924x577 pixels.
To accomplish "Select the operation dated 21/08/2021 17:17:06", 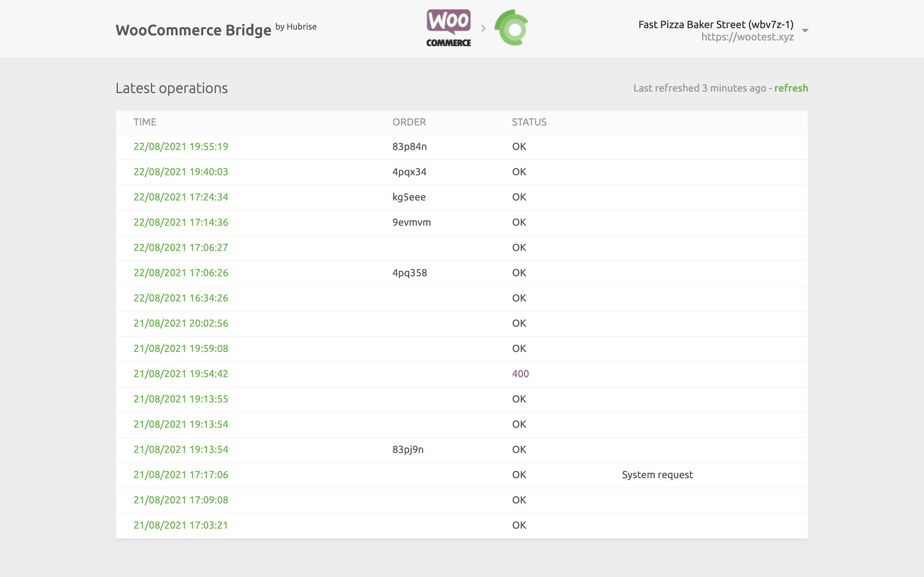I will [180, 475].
